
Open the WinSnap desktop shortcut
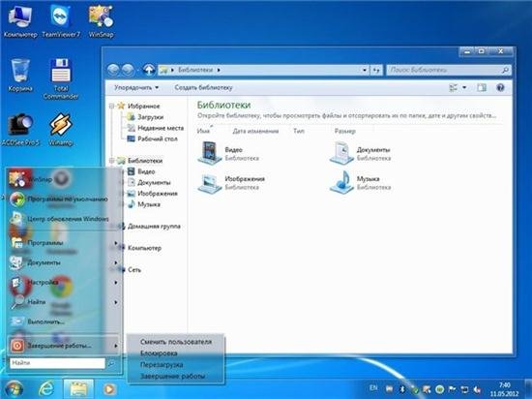[101, 21]
